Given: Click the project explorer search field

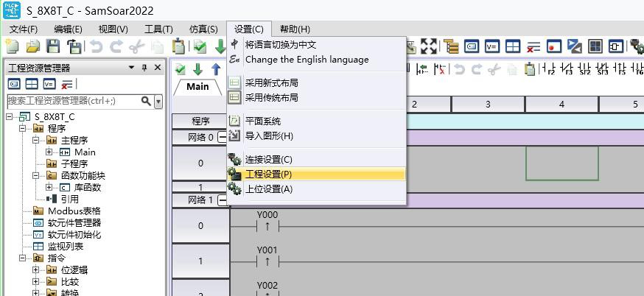Looking at the screenshot, I should [72, 101].
